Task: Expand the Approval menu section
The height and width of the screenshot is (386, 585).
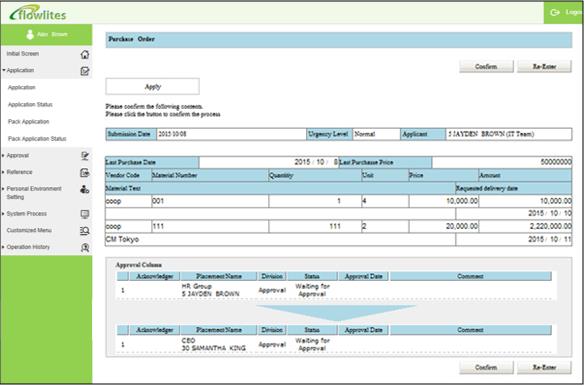Action: [x=4, y=156]
